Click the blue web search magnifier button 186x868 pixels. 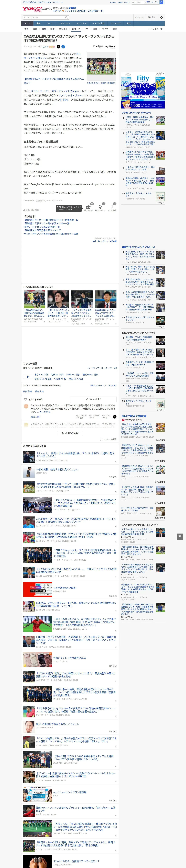pyautogui.click(x=161, y=2)
